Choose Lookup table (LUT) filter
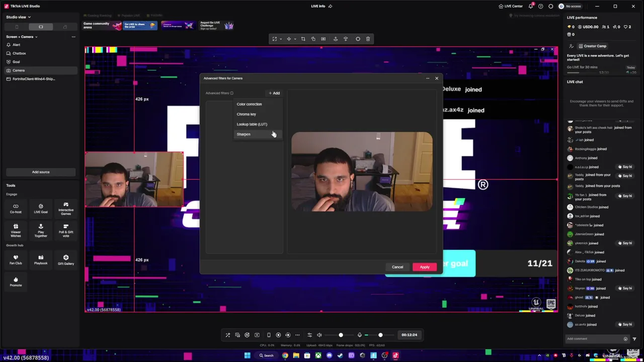 click(x=258, y=124)
